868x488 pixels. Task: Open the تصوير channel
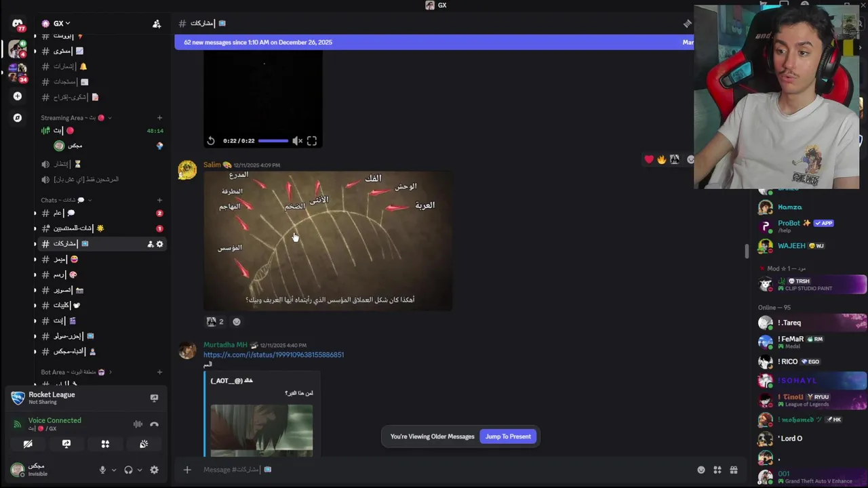[x=100, y=290]
